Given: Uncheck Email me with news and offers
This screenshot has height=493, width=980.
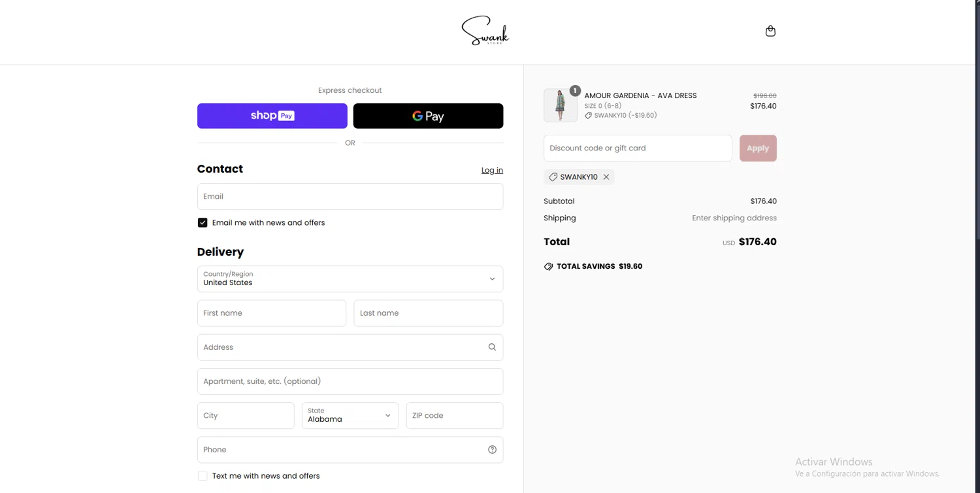Looking at the screenshot, I should click(203, 223).
